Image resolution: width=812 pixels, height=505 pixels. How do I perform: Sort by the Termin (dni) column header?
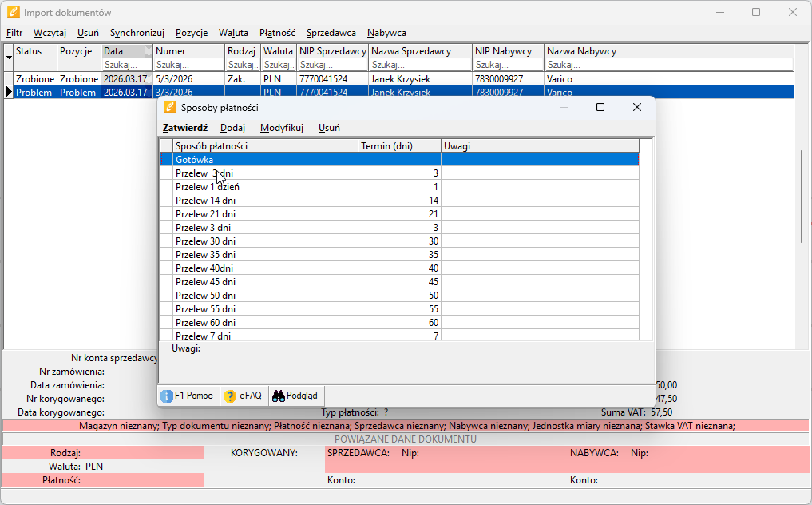[x=399, y=146]
